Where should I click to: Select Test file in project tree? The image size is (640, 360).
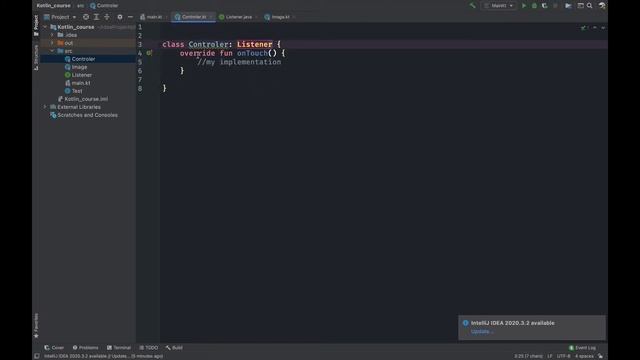[77, 91]
